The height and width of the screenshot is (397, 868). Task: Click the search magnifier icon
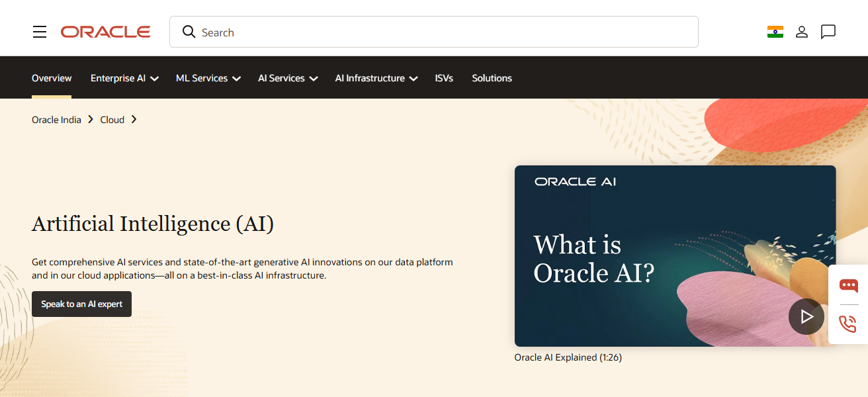click(x=189, y=32)
